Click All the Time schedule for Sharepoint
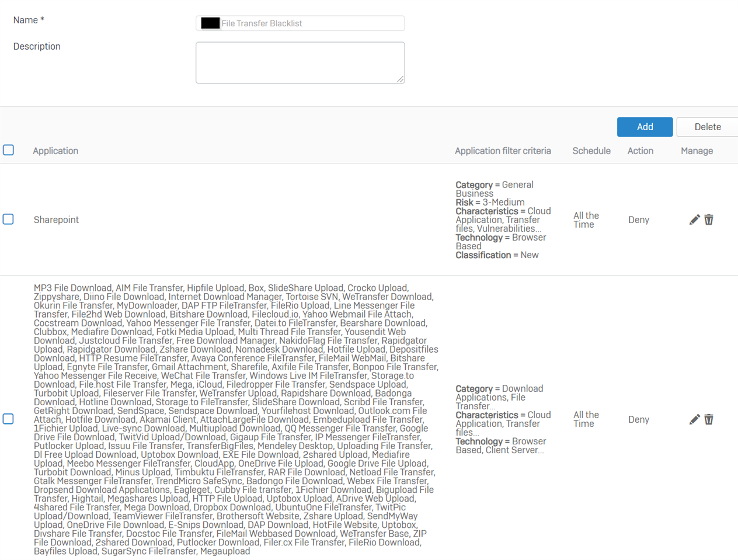 [586, 220]
